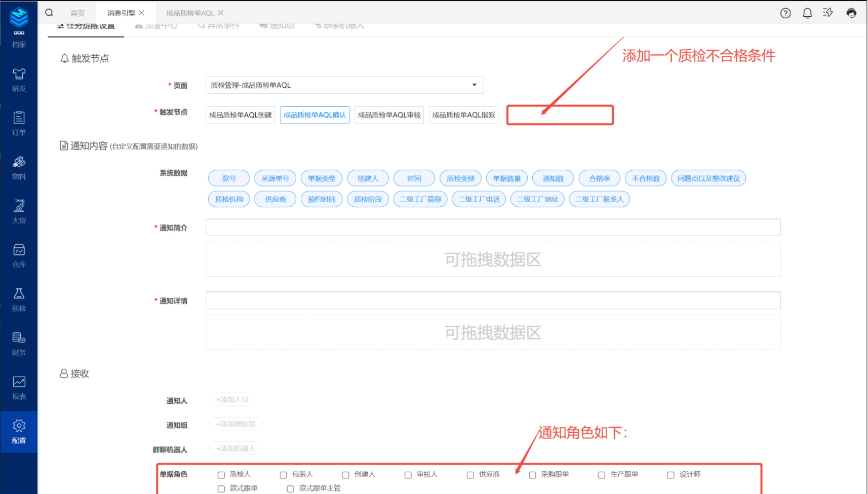The height and width of the screenshot is (494, 868).
Task: Open the 财务 finance module
Action: (19, 344)
